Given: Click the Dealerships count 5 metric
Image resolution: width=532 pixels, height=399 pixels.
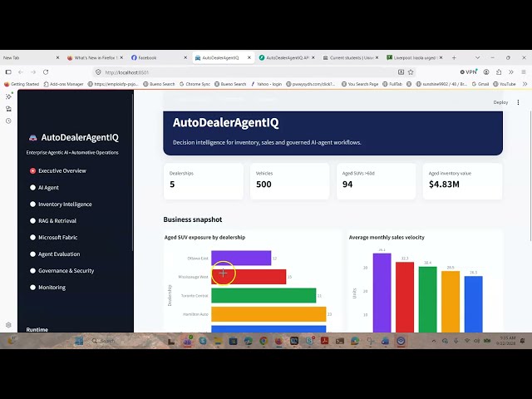Looking at the screenshot, I should tap(172, 185).
